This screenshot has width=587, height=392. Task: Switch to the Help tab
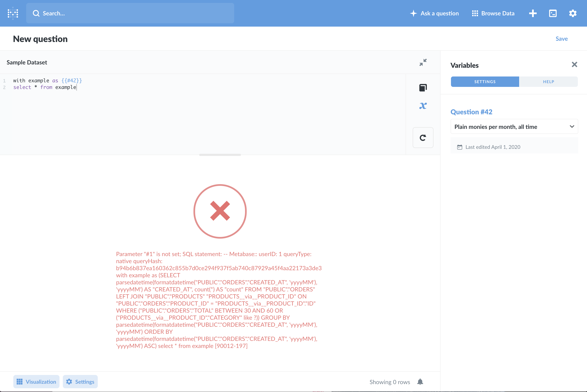tap(548, 82)
